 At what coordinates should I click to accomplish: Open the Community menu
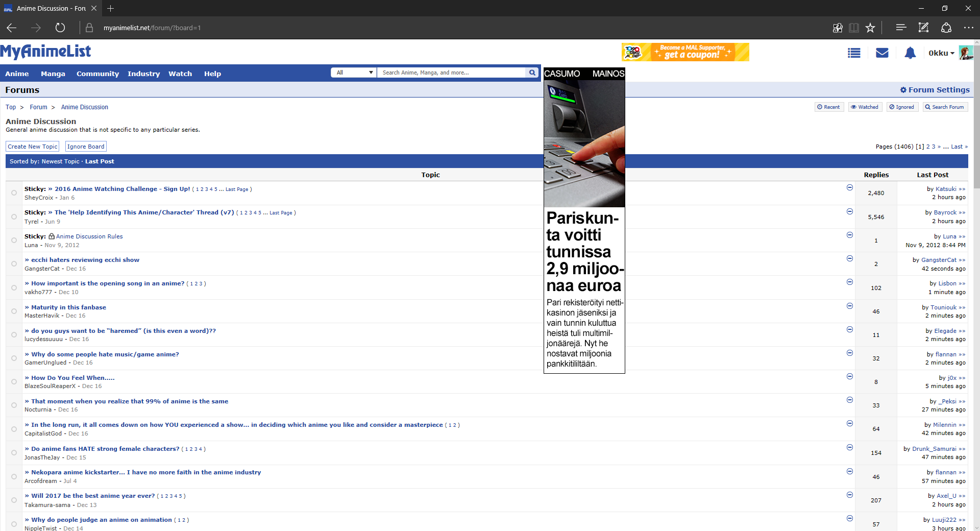click(x=97, y=74)
